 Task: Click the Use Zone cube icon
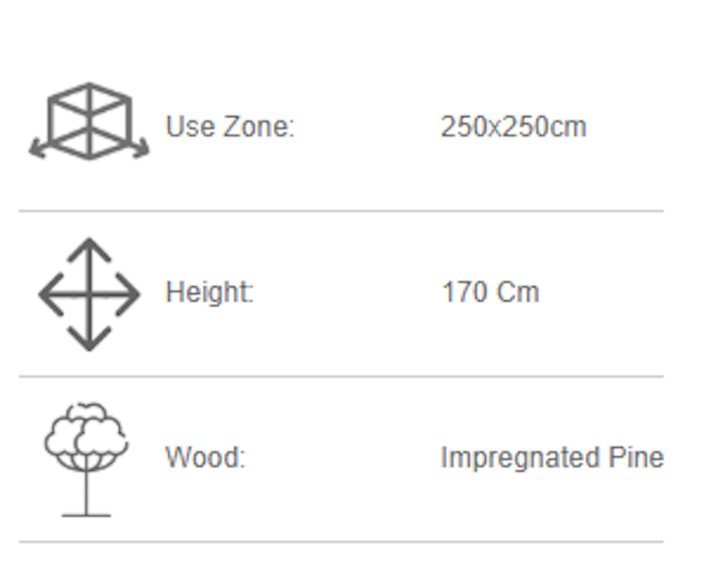pyautogui.click(x=89, y=120)
